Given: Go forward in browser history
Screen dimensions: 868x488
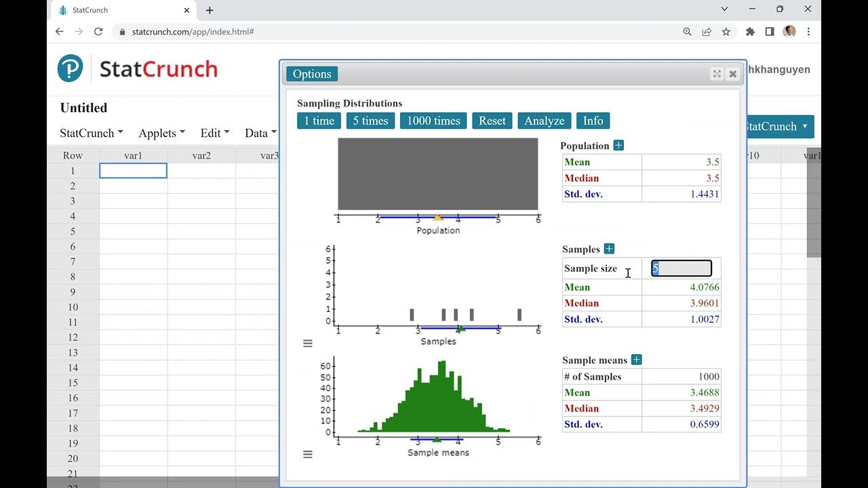Looking at the screenshot, I should [79, 31].
